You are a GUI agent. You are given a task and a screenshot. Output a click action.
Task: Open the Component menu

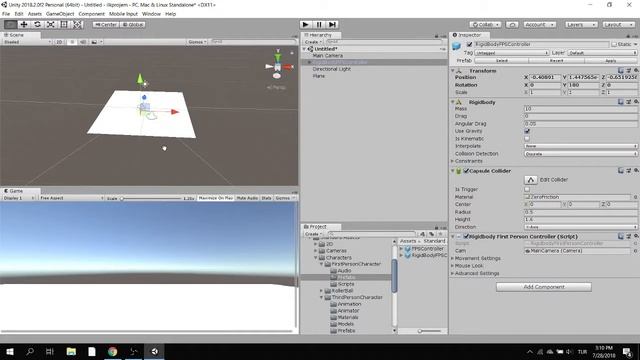(x=91, y=14)
